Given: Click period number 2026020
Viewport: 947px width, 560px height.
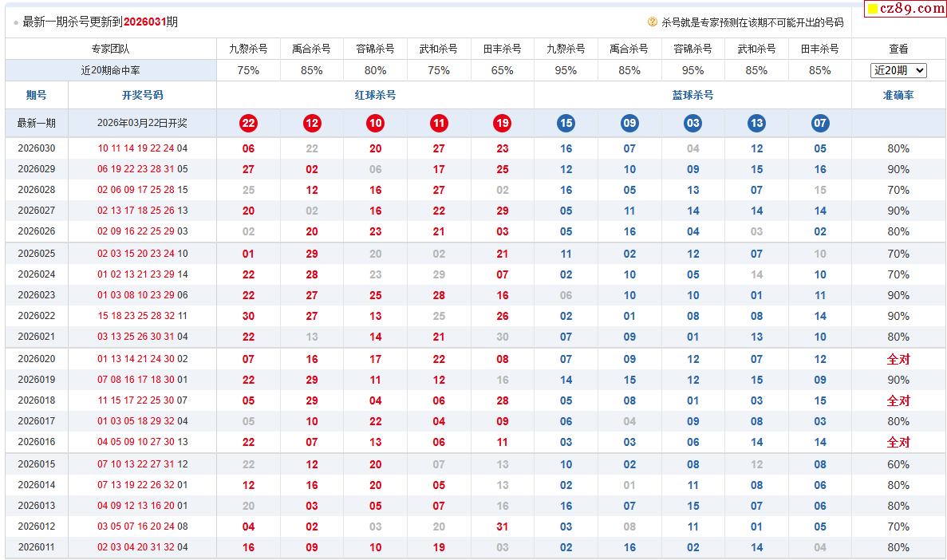Looking at the screenshot, I should pos(36,359).
